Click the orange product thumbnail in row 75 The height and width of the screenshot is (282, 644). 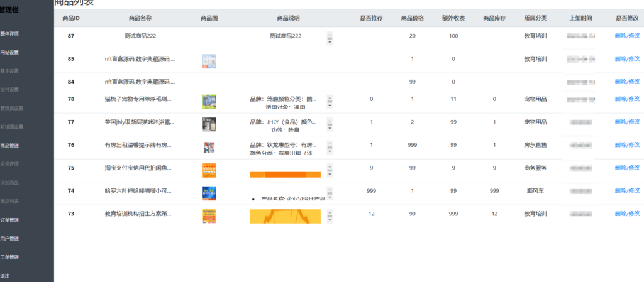(209, 170)
